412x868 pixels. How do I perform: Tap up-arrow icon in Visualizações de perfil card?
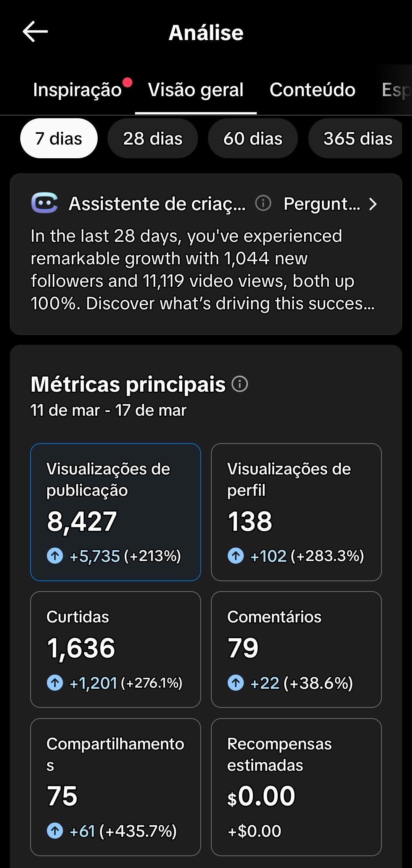(236, 556)
